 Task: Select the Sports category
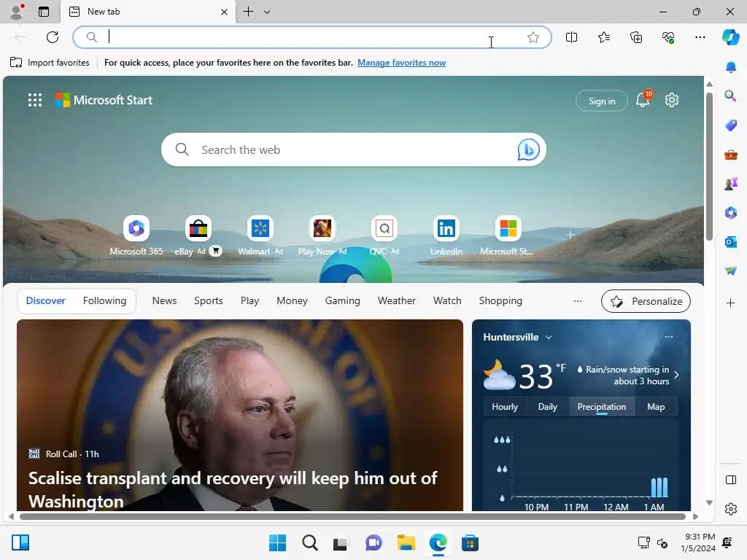(208, 301)
